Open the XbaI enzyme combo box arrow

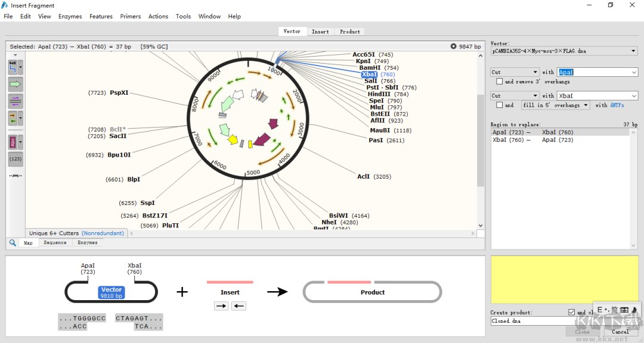point(634,96)
